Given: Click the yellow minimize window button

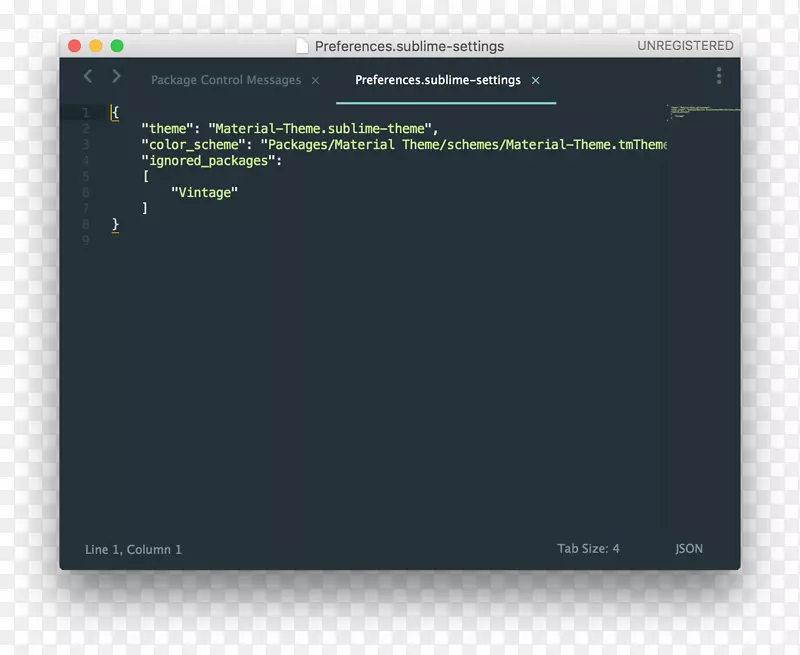Looking at the screenshot, I should 96,46.
